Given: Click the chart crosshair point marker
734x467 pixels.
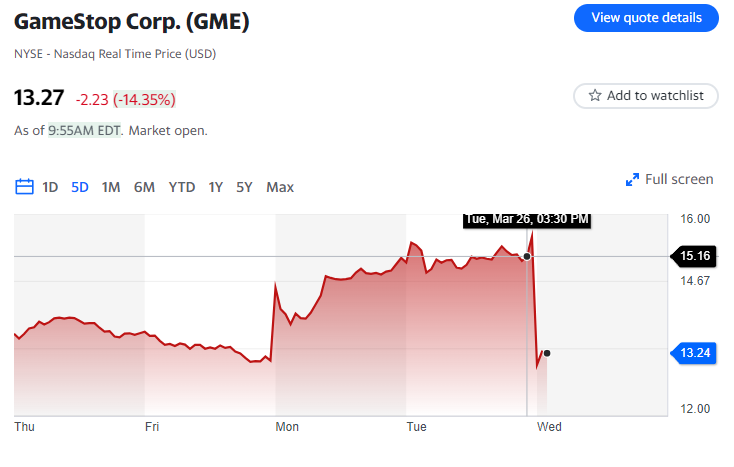Looking at the screenshot, I should click(x=527, y=257).
